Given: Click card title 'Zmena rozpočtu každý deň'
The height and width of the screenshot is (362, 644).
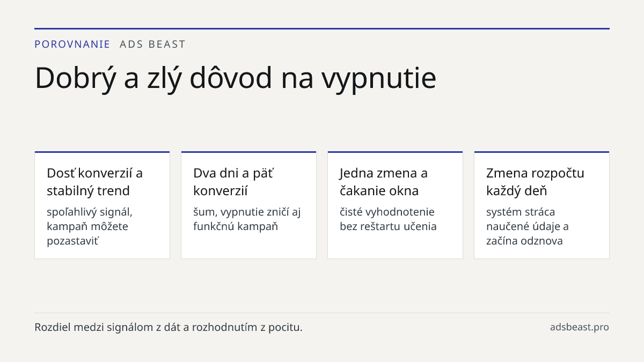Looking at the screenshot, I should click(x=535, y=182).
